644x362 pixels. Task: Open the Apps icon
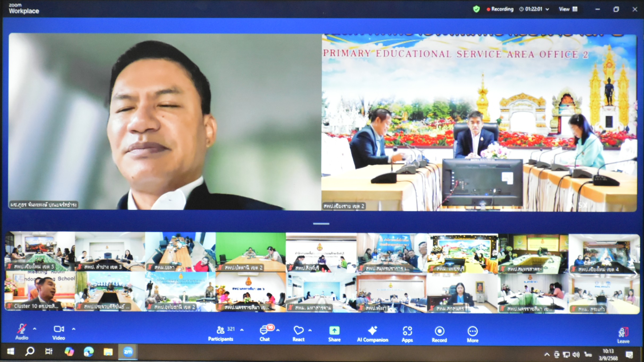pyautogui.click(x=407, y=331)
